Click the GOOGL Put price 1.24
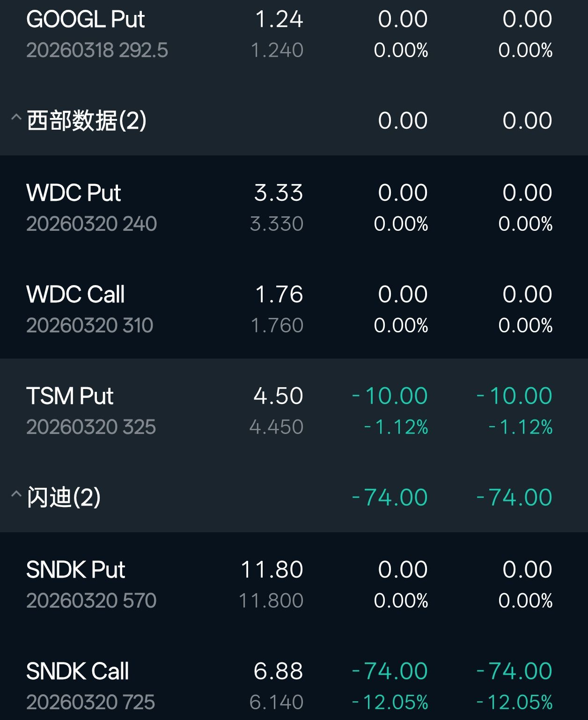Viewport: 588px width, 720px height. 279,20
